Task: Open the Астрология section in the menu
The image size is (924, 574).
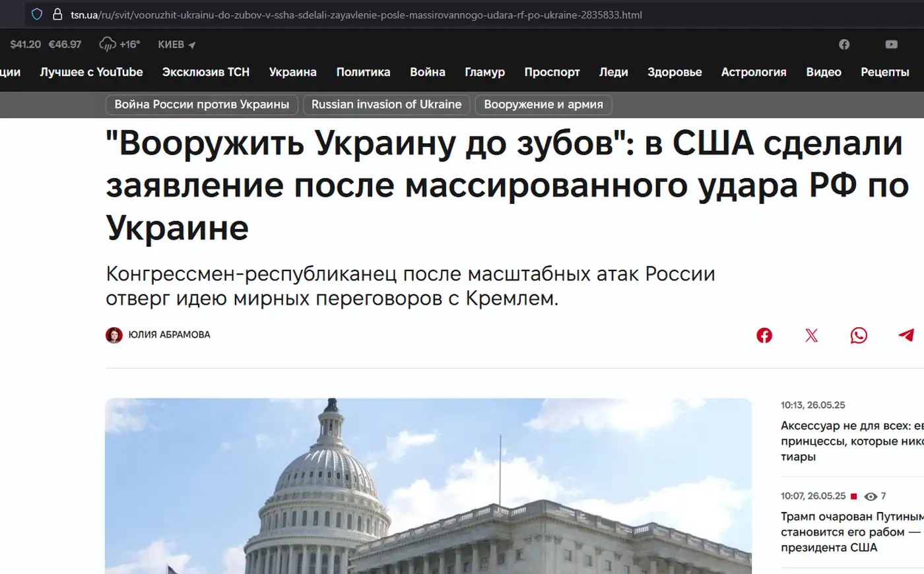Action: pos(754,72)
